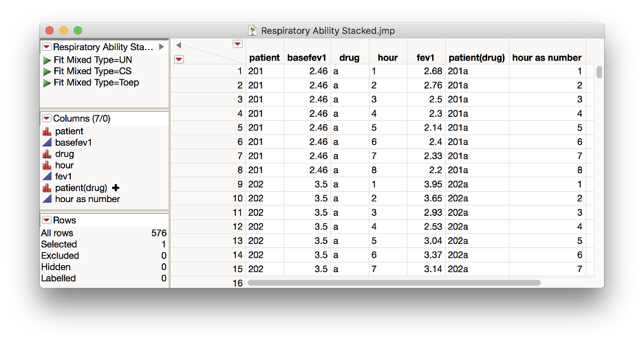644x345 pixels.
Task: Open the table red triangle menu
Action: click(47, 47)
